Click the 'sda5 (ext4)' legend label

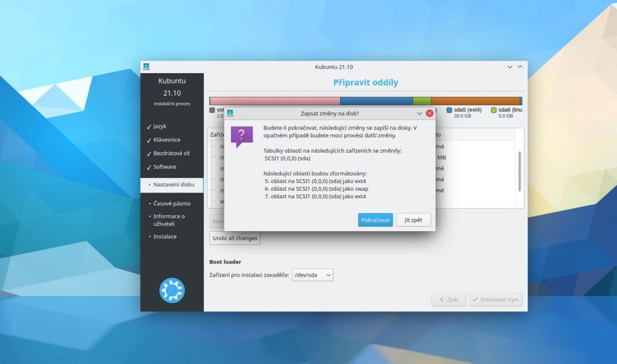click(467, 110)
